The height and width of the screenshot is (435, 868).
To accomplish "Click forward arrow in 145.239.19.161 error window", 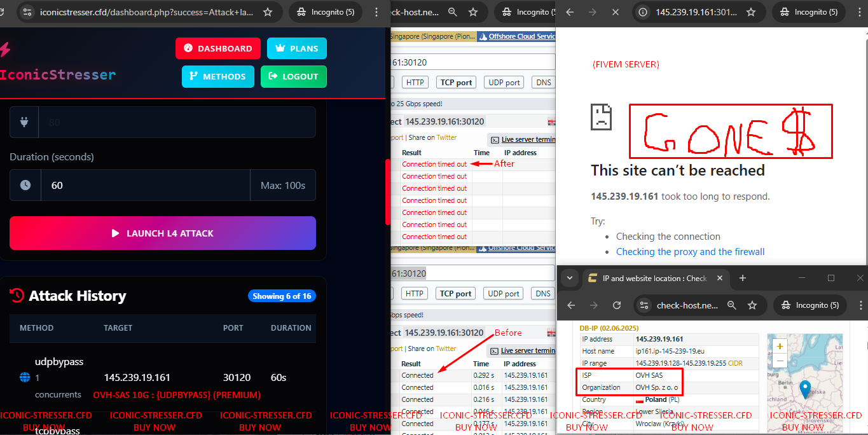I will click(x=592, y=12).
